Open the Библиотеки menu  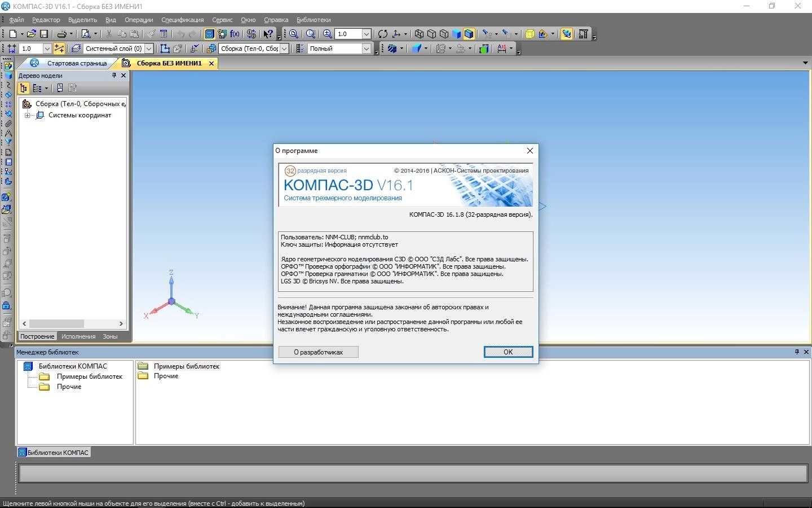coord(314,20)
